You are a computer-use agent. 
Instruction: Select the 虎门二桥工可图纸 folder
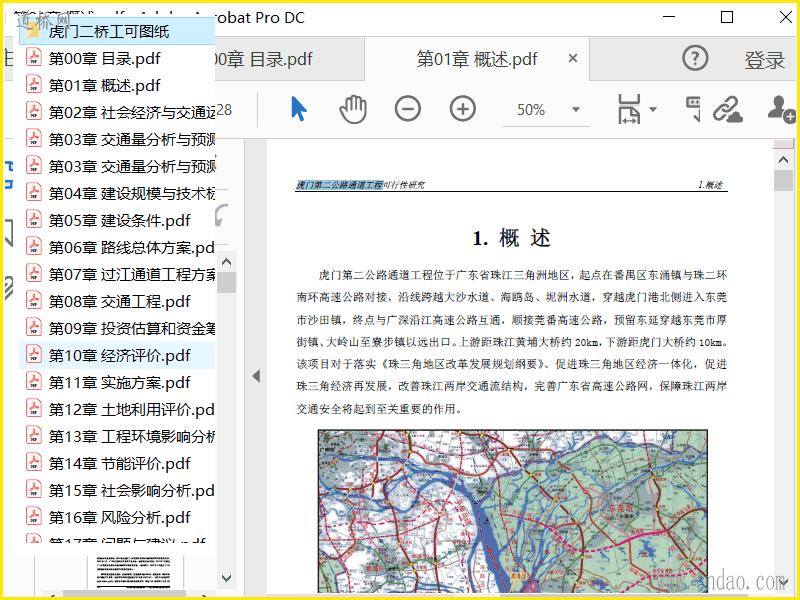(x=109, y=31)
